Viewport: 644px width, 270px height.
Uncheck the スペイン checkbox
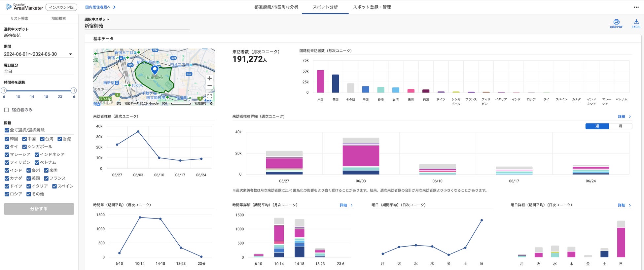(54, 186)
